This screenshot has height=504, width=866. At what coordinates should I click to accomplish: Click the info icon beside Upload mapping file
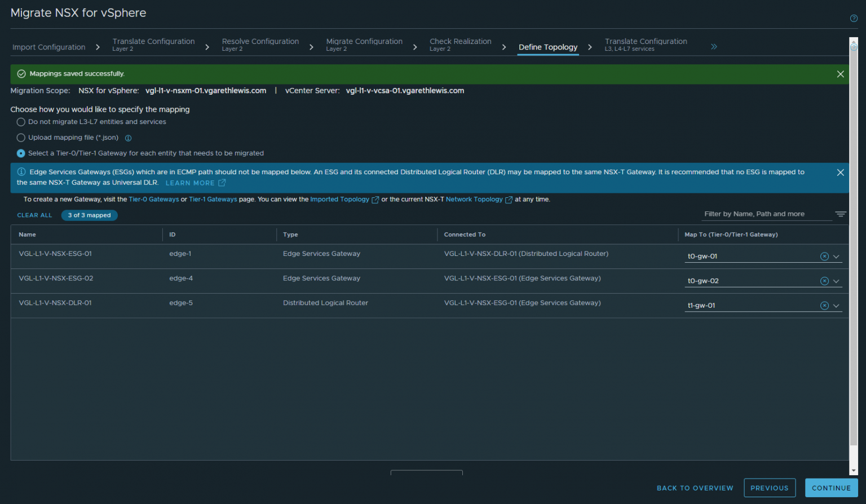pos(128,137)
